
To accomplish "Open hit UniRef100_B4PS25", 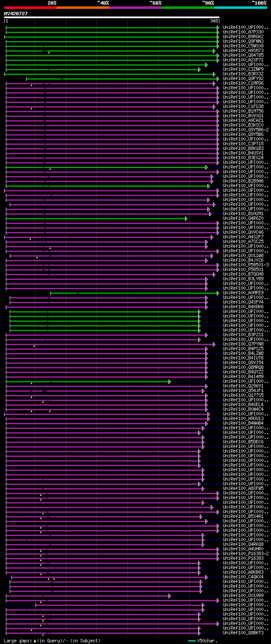I will coord(243,348).
